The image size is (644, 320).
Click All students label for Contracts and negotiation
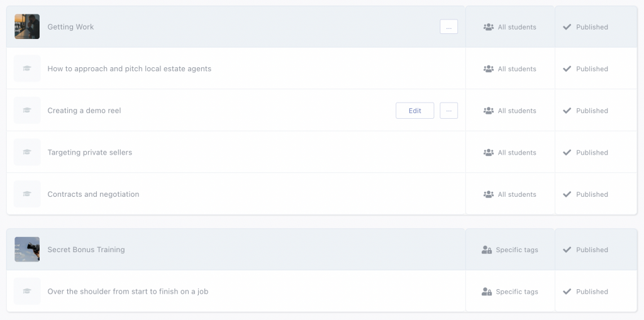(517, 194)
